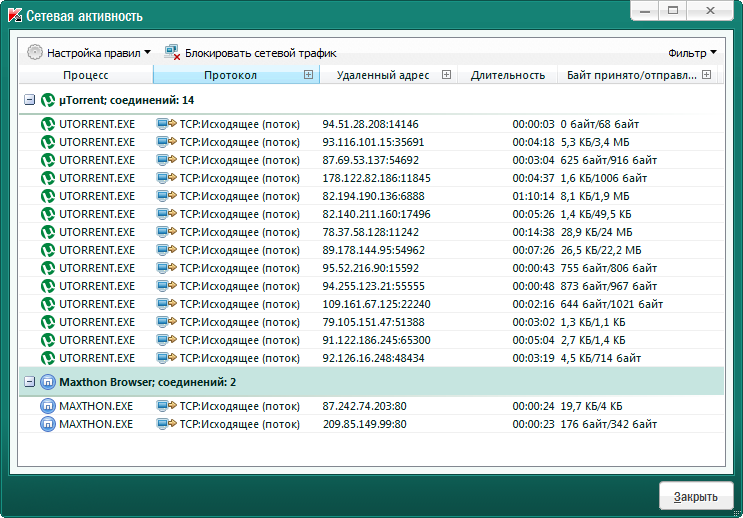Sort by the Длительность column header
The width and height of the screenshot is (743, 518).
coord(507,75)
